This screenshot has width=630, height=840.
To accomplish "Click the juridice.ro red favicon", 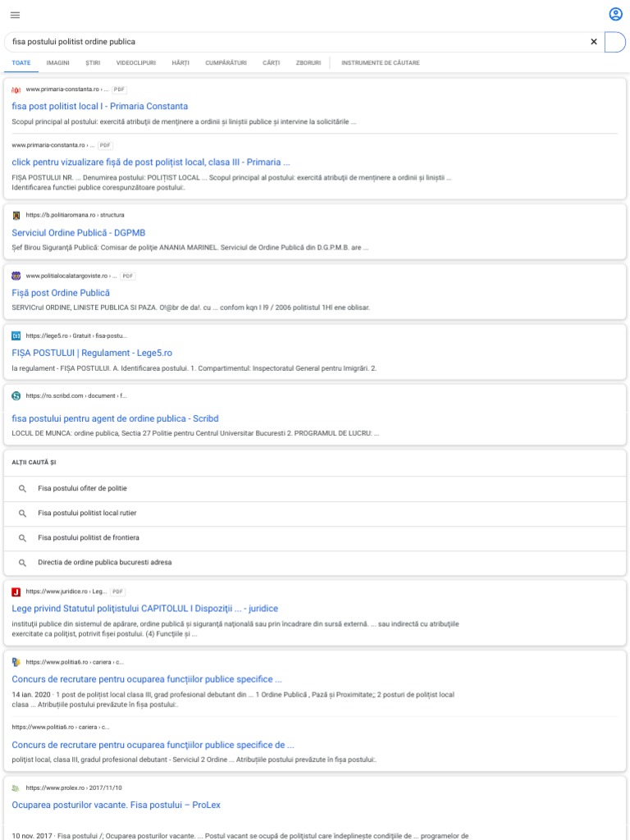I will 16,592.
